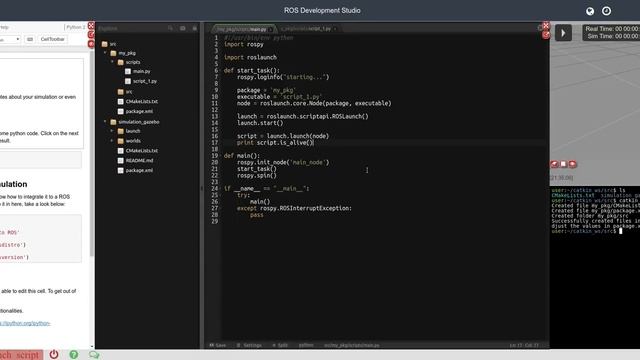The width and height of the screenshot is (640, 360).
Task: Open README.md in the file tree
Action: [x=139, y=160]
